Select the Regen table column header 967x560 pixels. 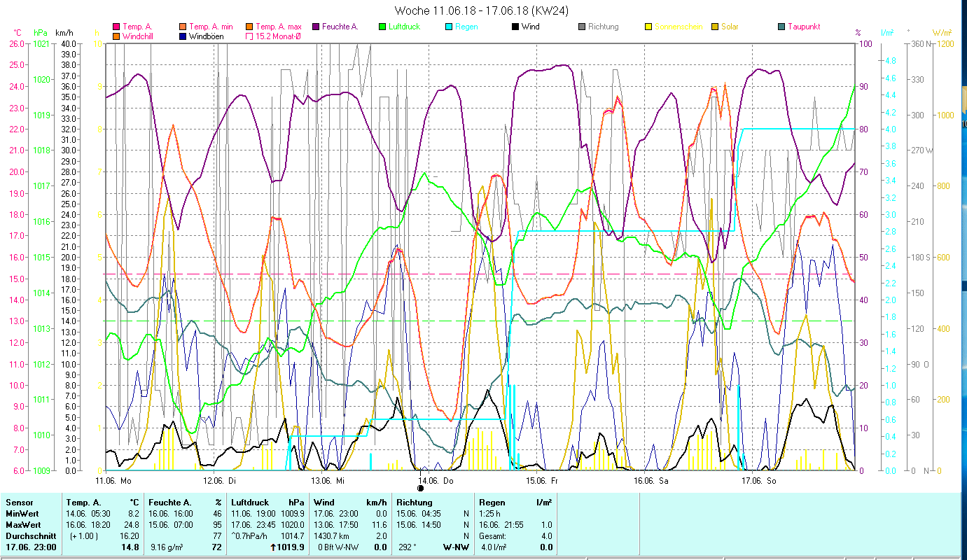click(x=492, y=502)
